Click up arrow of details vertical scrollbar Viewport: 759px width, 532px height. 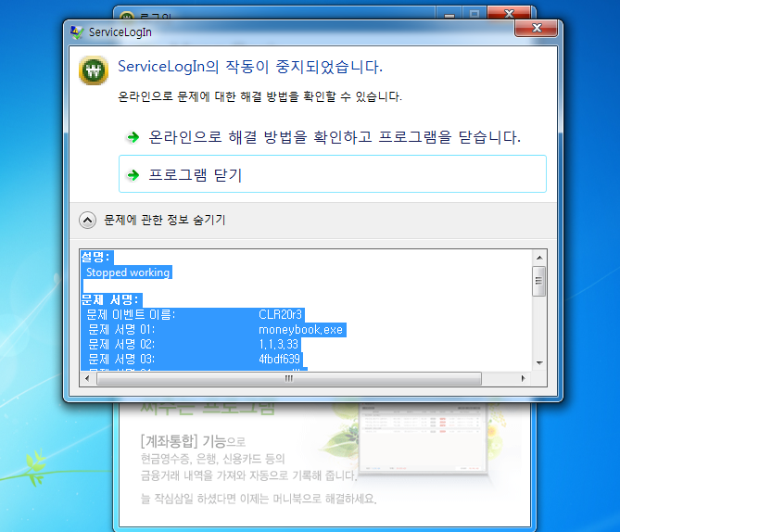539,258
